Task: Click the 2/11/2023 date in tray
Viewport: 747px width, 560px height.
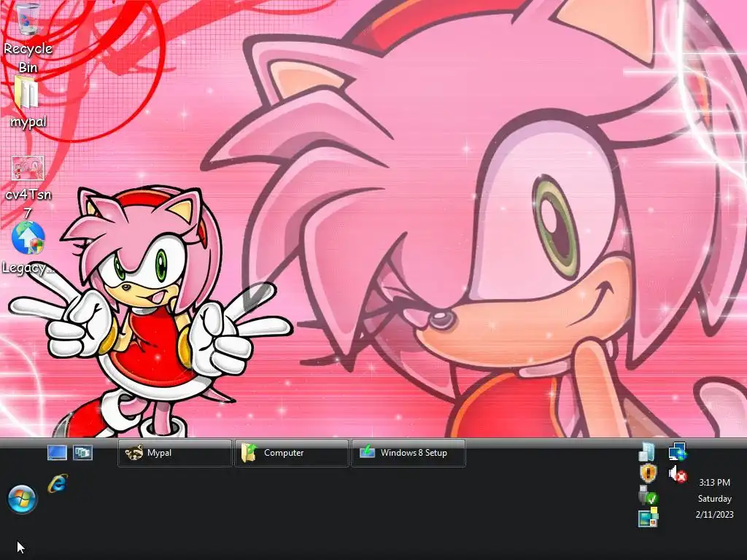Action: click(715, 514)
